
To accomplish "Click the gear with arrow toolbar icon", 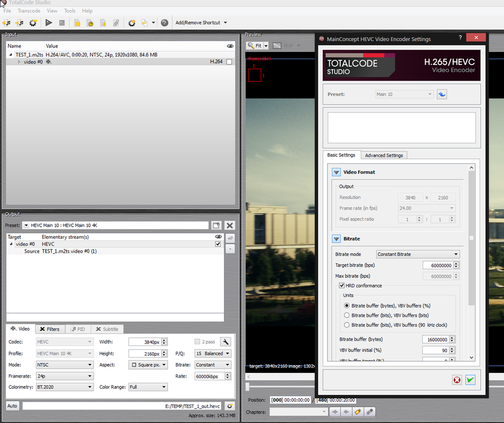I will [x=33, y=23].
